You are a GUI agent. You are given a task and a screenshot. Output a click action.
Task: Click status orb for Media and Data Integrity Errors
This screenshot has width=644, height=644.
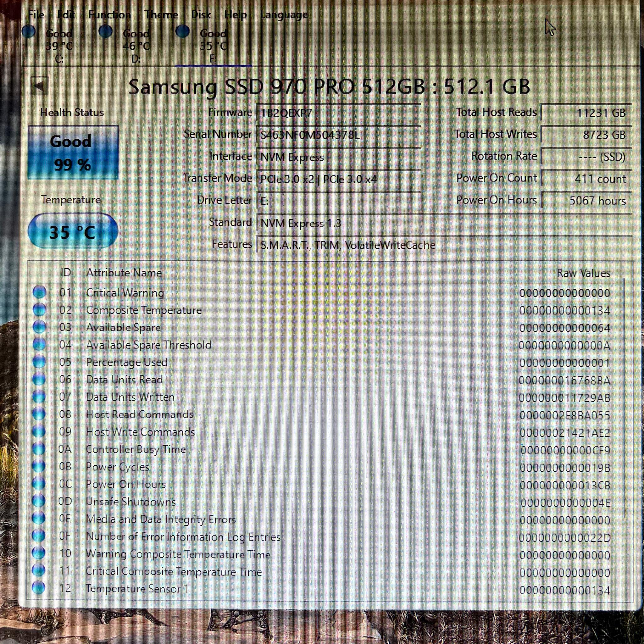pyautogui.click(x=39, y=518)
